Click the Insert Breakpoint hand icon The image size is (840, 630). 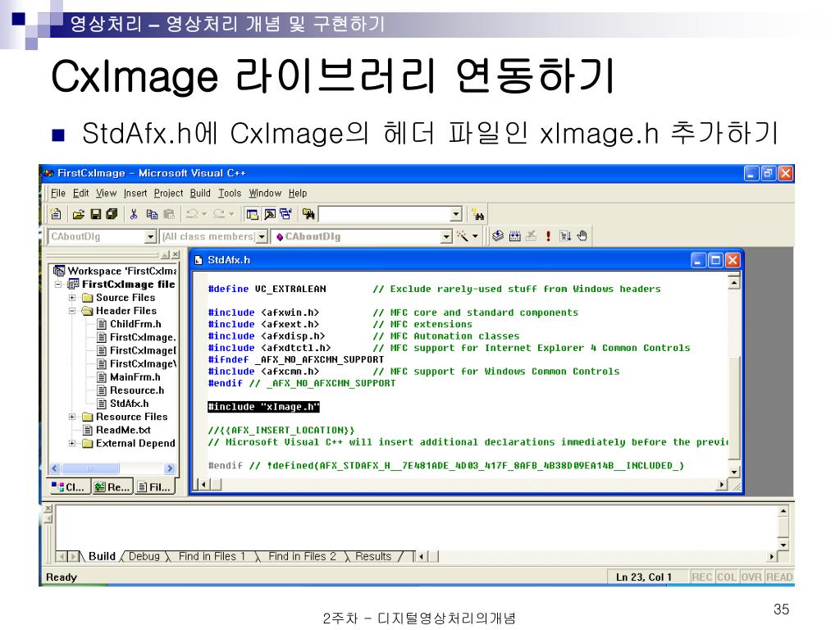582,235
